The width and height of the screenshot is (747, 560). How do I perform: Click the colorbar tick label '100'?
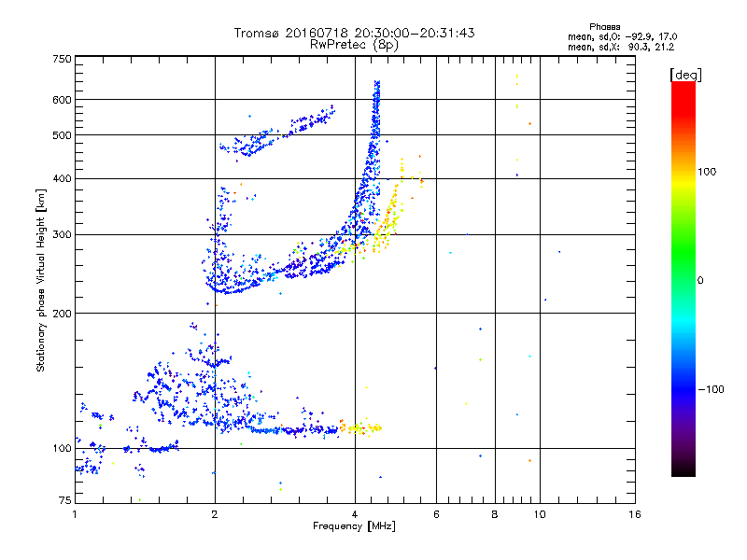click(x=707, y=172)
